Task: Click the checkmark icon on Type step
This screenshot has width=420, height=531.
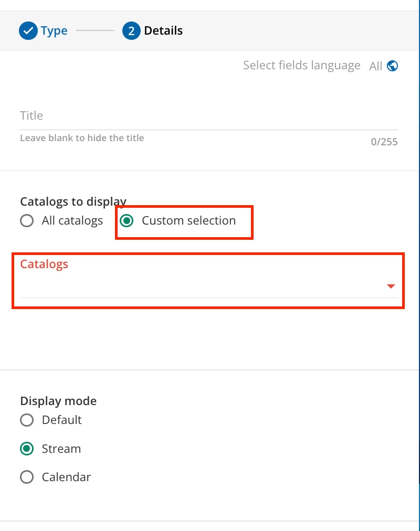Action: point(28,31)
